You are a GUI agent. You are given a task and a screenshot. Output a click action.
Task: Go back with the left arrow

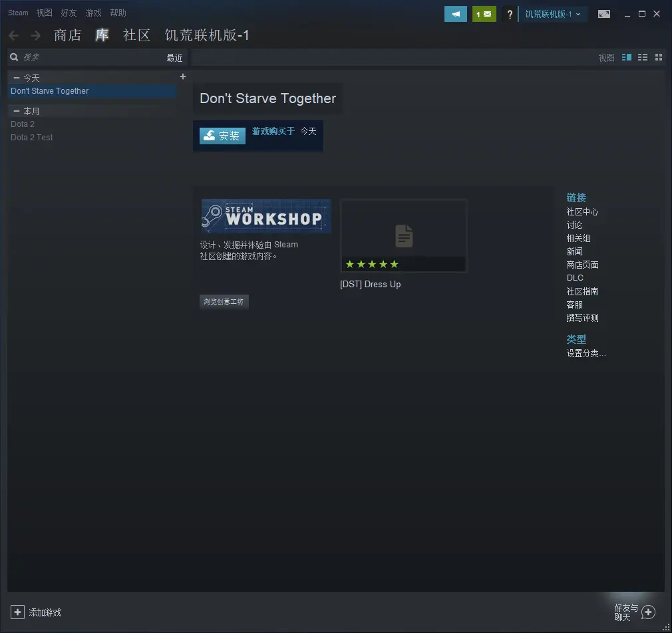point(14,35)
